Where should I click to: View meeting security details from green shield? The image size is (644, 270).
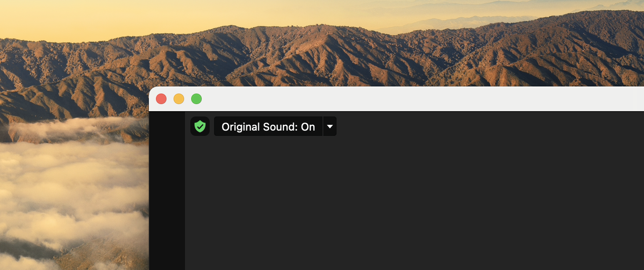pyautogui.click(x=200, y=126)
